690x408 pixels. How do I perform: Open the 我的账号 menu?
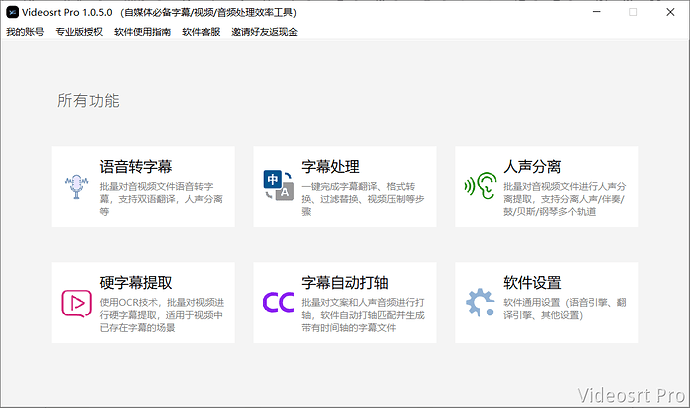point(25,32)
